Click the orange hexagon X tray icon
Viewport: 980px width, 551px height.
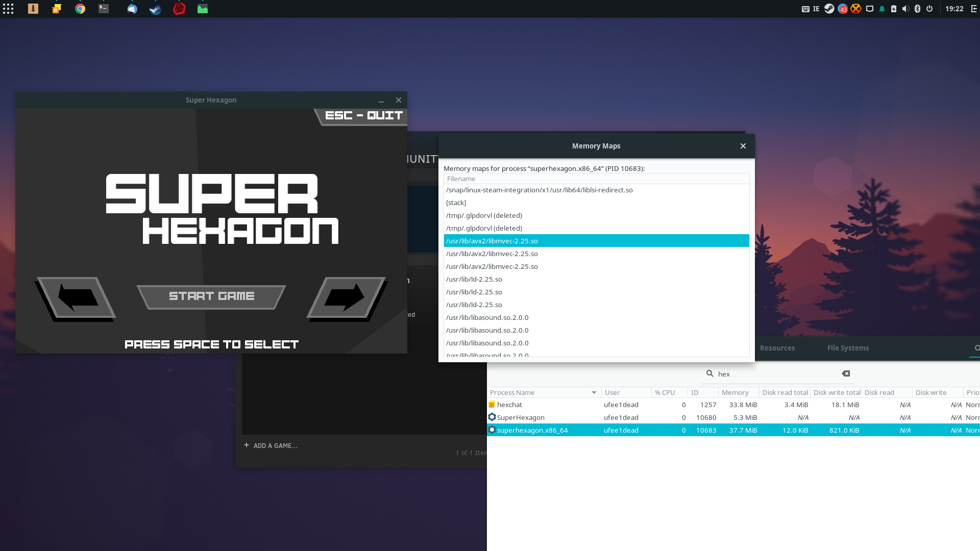pos(856,9)
